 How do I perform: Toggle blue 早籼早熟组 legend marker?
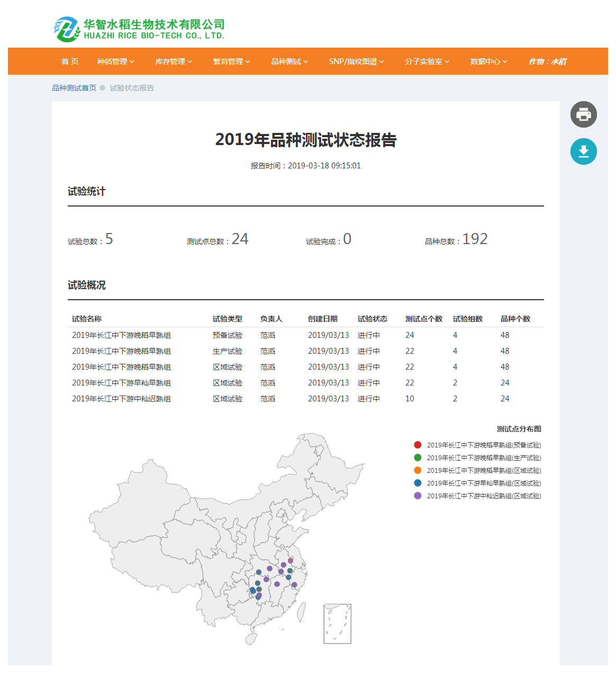pyautogui.click(x=418, y=483)
